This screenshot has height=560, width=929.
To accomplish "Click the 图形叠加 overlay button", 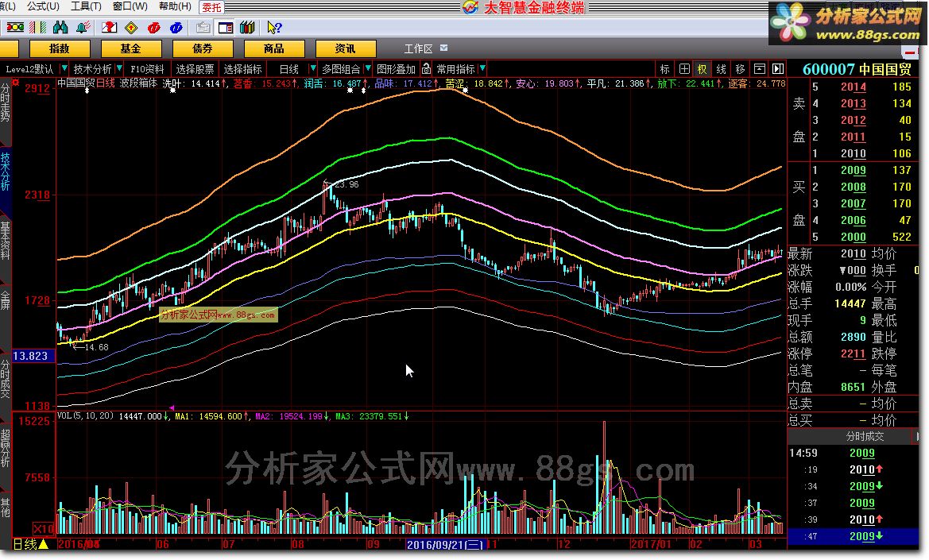I will click(x=397, y=69).
